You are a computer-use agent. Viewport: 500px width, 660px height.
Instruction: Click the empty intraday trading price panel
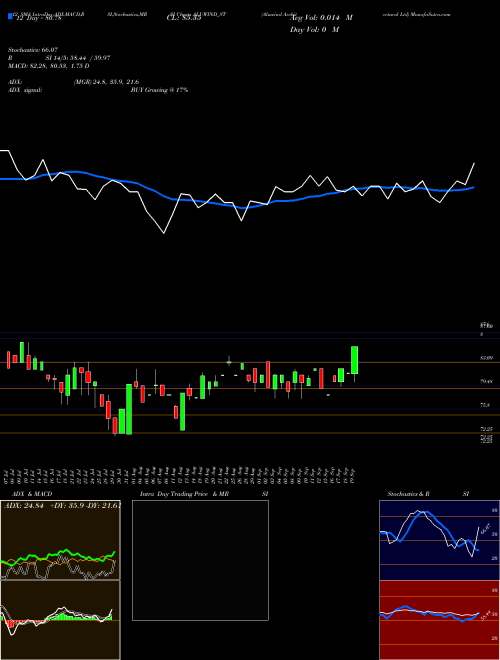pyautogui.click(x=200, y=560)
